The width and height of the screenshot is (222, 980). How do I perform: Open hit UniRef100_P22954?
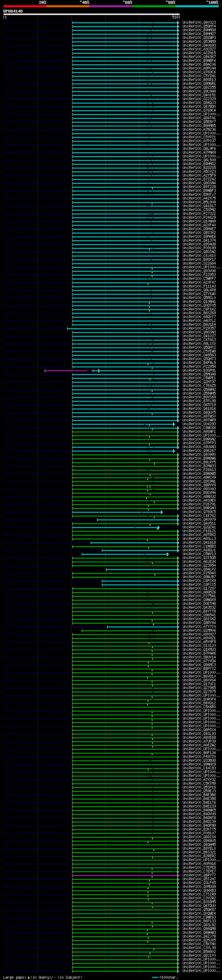[199, 367]
